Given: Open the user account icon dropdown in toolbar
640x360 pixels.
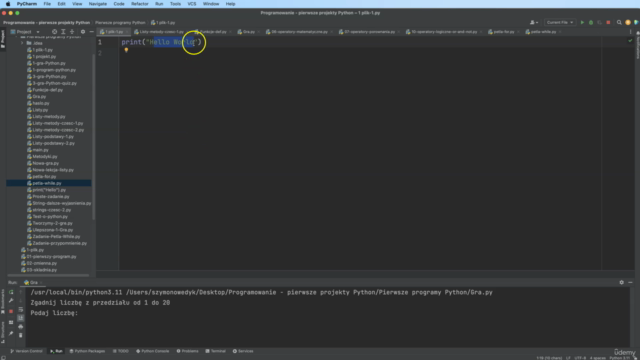Looking at the screenshot, I should 533,22.
